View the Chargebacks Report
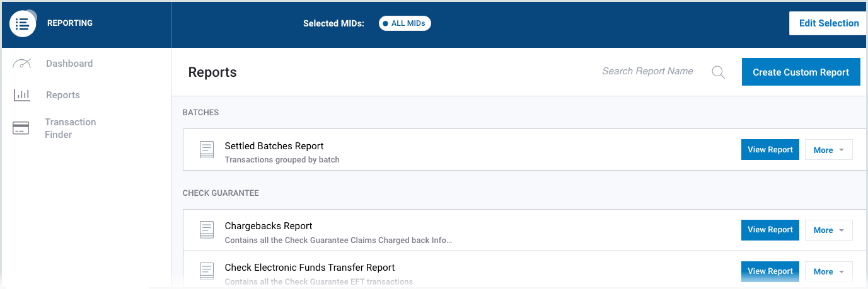This screenshot has width=868, height=289. [770, 230]
